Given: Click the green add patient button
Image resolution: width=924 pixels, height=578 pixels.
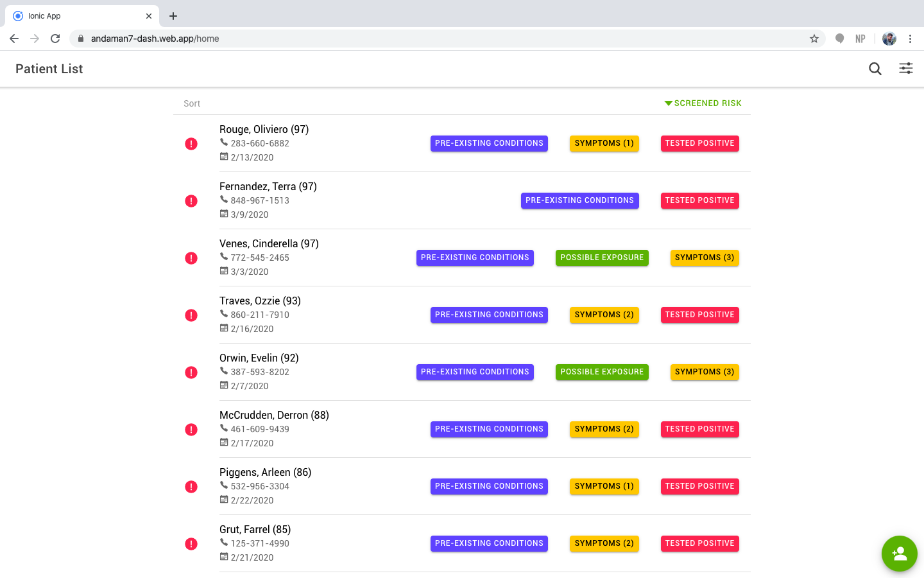Looking at the screenshot, I should 900,554.
